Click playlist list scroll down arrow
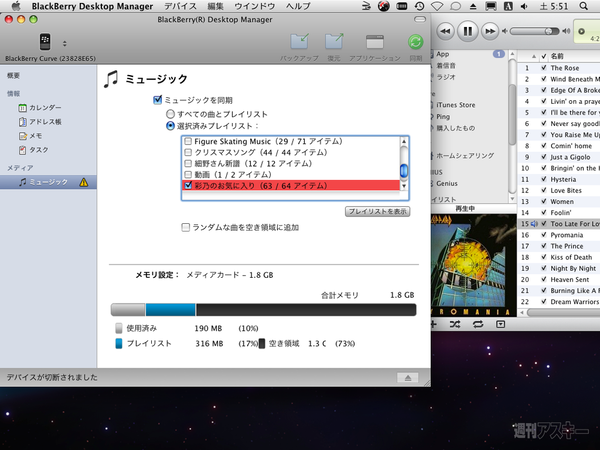This screenshot has height=450, width=600. [404, 186]
